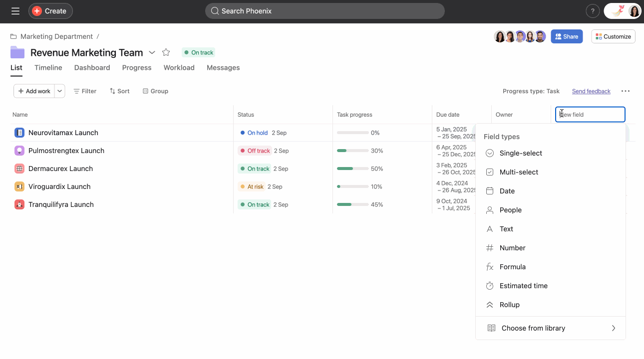The width and height of the screenshot is (644, 359).
Task: Click the Estimated time stopwatch icon
Action: coord(490,286)
